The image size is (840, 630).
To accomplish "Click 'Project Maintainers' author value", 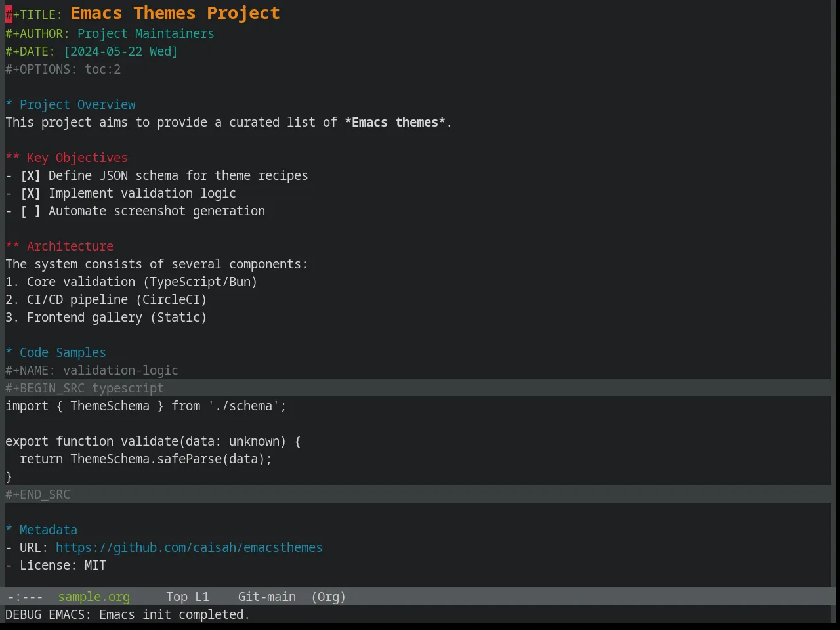I will pos(146,34).
